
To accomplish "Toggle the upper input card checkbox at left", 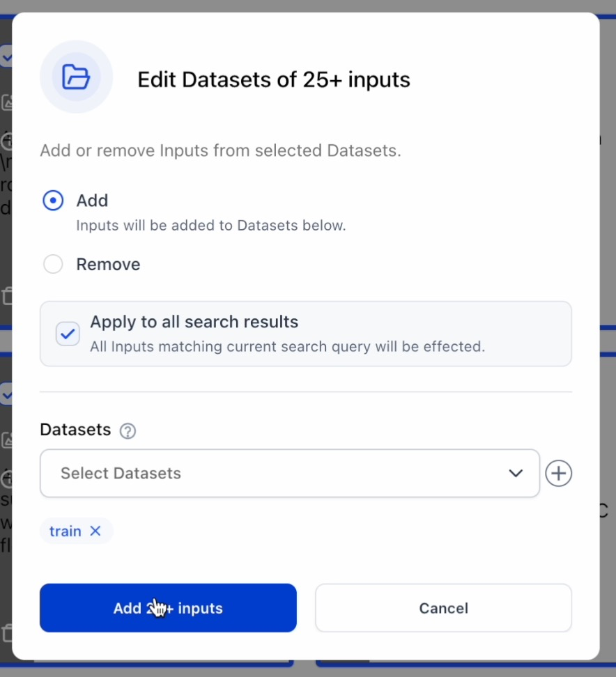I will (x=6, y=56).
